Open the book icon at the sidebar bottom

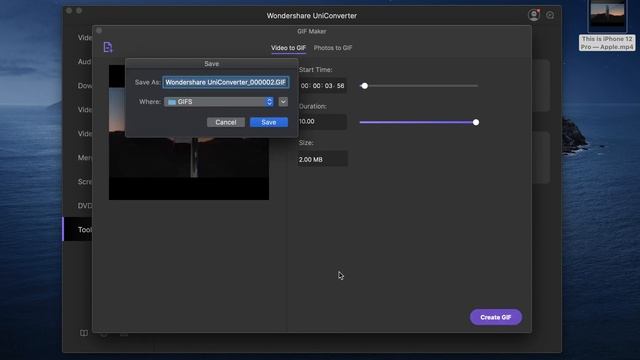coord(84,333)
